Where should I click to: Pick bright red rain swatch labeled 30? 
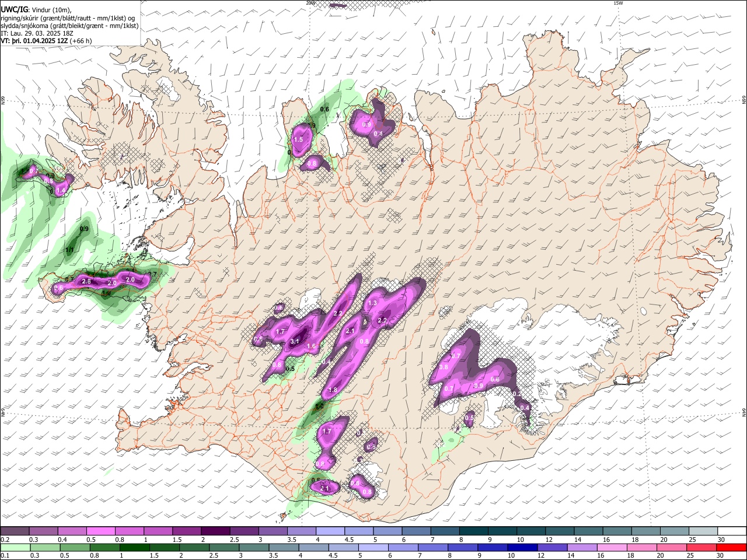pyautogui.click(x=732, y=547)
